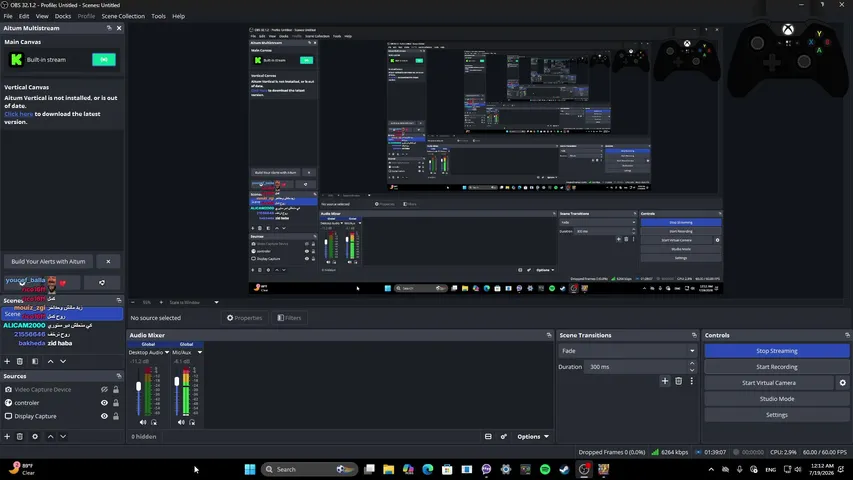Open Audio Mixer advanced properties gear icon
The image size is (853, 480).
504,436
